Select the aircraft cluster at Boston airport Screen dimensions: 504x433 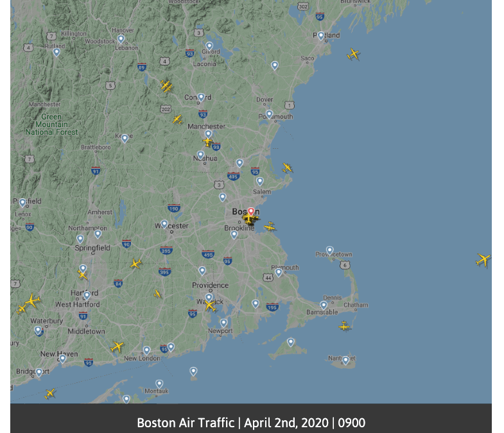point(250,219)
